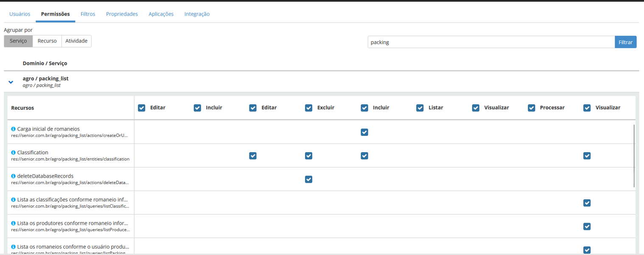
Task: Click info icon beside Carga inicial de romaneios
Action: (14, 129)
